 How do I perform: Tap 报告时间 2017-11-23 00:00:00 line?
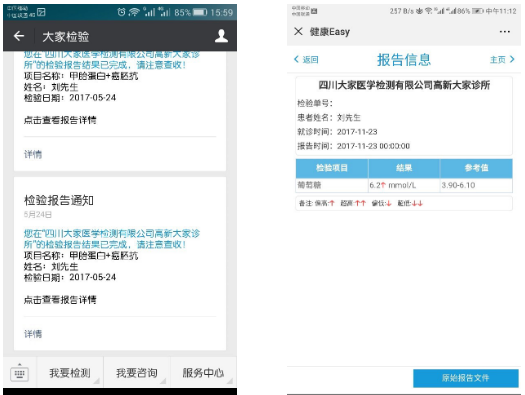pyautogui.click(x=354, y=146)
